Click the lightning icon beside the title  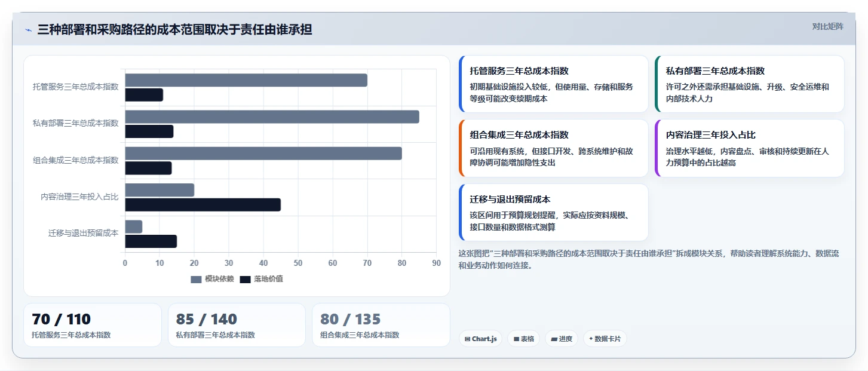[29, 30]
